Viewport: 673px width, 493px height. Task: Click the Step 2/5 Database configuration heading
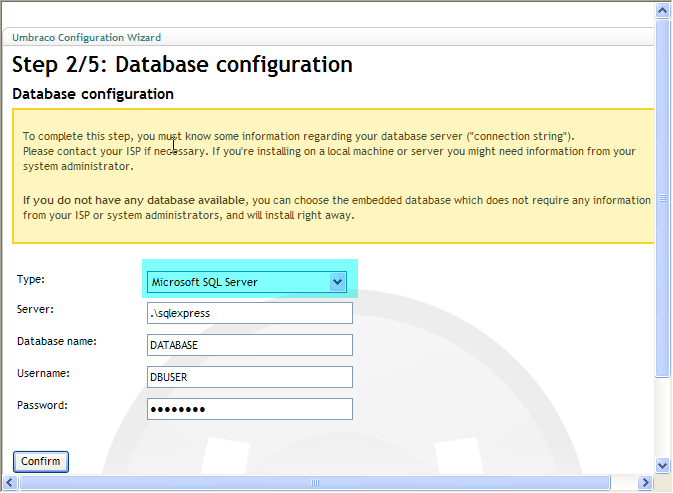pos(182,65)
